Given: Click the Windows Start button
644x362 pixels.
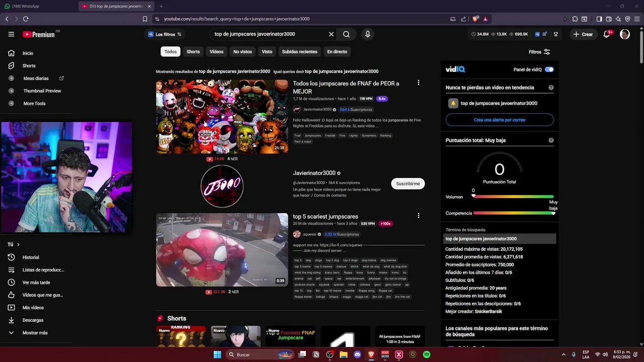Looking at the screenshot, I should point(217,354).
